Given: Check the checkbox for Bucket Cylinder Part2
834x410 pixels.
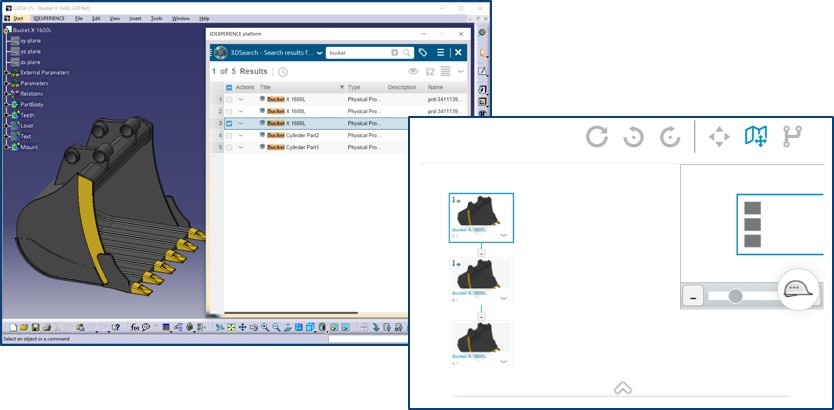Looking at the screenshot, I should [229, 136].
